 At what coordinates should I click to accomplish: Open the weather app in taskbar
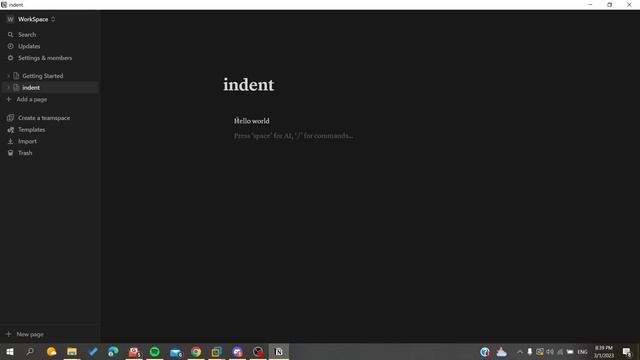click(x=51, y=351)
